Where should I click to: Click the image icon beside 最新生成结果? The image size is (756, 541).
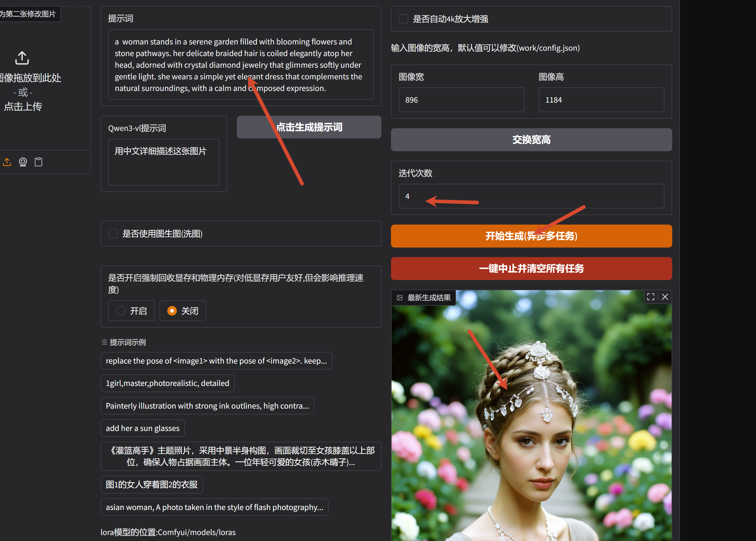[400, 298]
